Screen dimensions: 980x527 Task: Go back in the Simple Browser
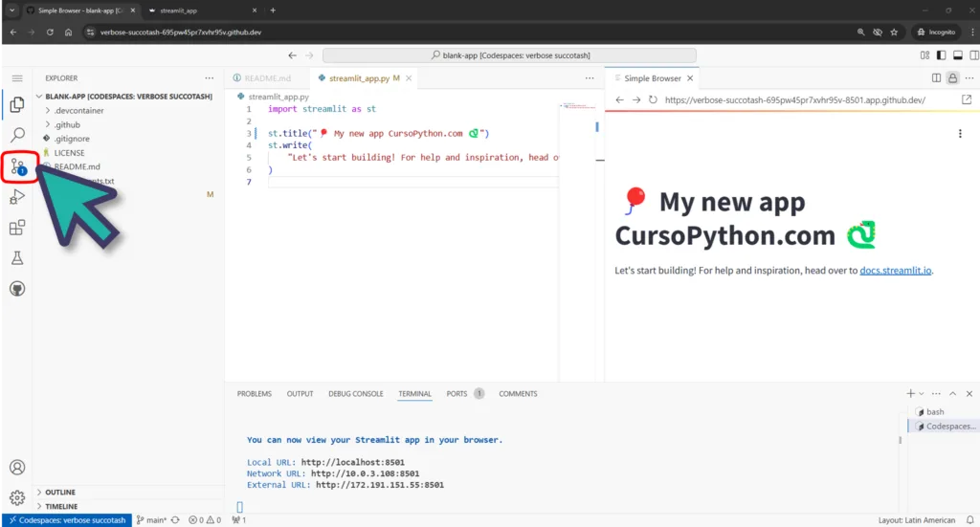[619, 99]
